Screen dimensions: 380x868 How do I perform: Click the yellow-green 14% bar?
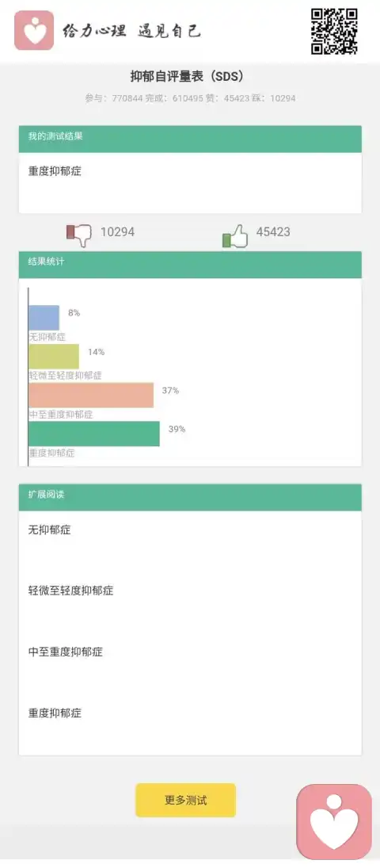pyautogui.click(x=54, y=357)
